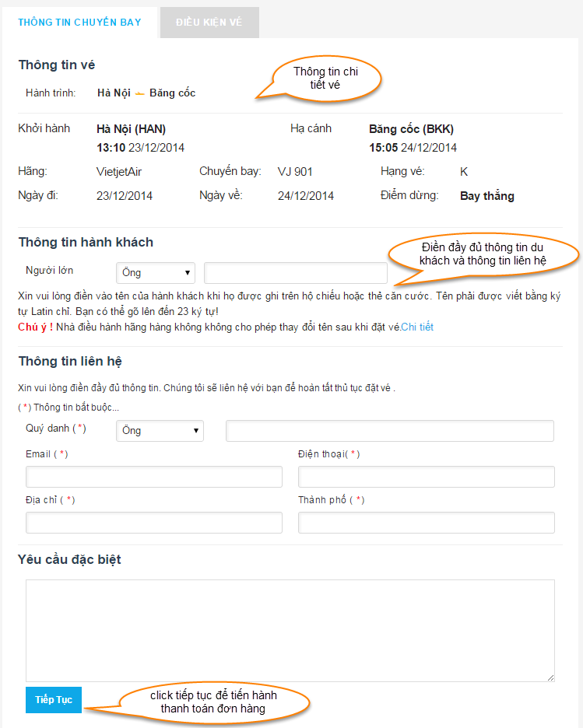
Task: Click the airplane icon between Hà Nội and Băng cốc
Action: pos(140,94)
